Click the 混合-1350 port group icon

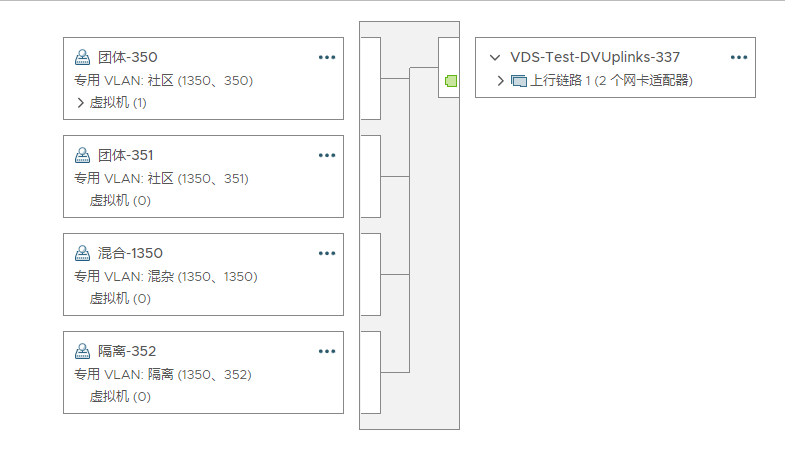[x=83, y=253]
